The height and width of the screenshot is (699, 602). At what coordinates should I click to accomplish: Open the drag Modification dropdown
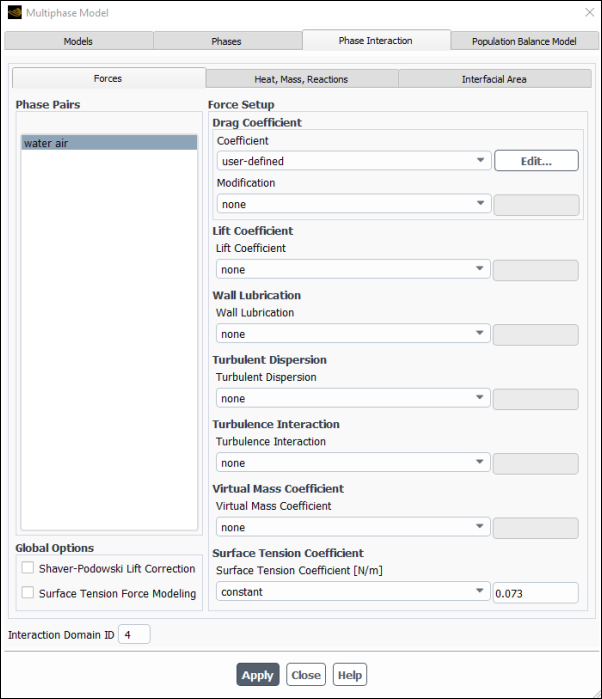[x=354, y=204]
